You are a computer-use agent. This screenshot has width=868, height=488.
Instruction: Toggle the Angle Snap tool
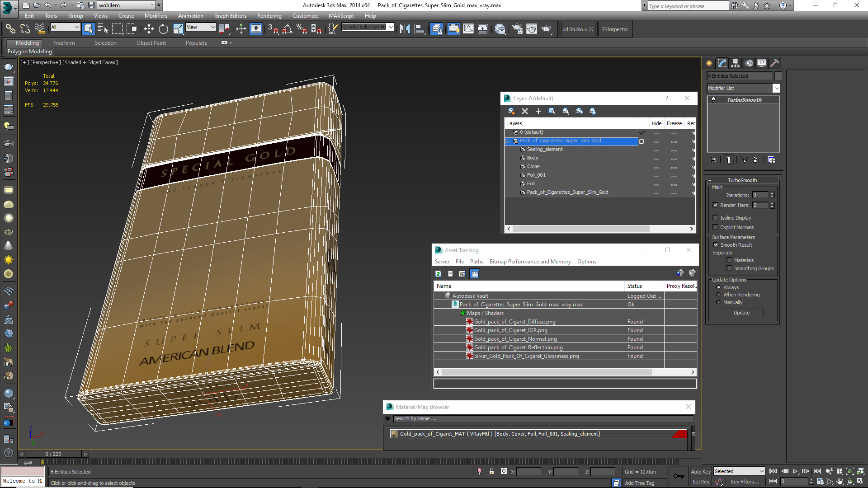[x=287, y=29]
